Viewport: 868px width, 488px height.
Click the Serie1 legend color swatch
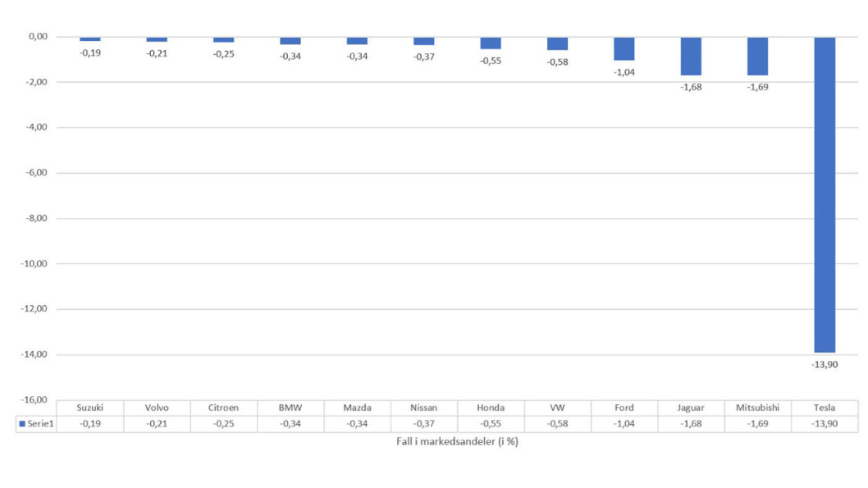tap(22, 424)
